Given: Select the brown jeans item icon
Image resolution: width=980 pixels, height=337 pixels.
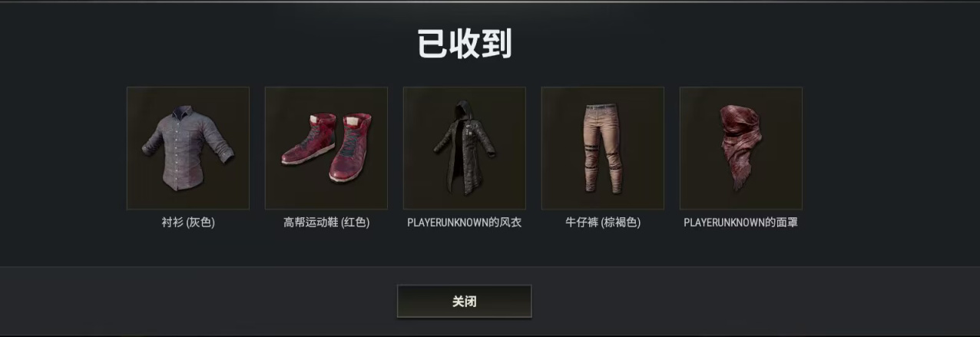Looking at the screenshot, I should [x=603, y=148].
